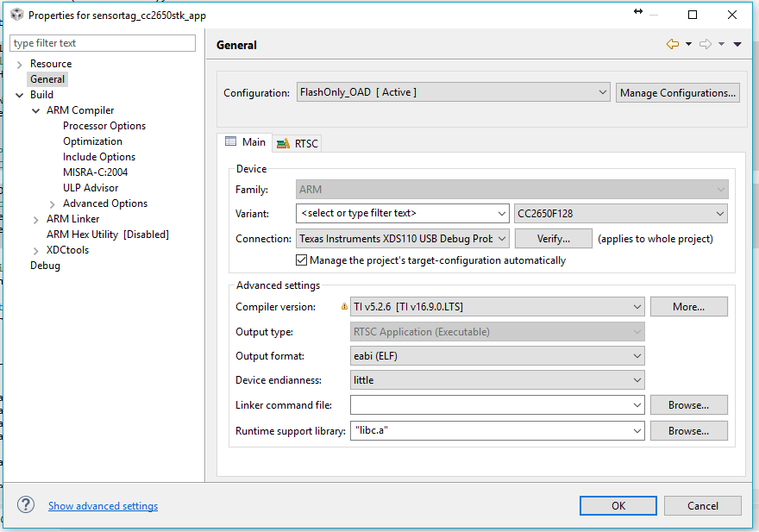Click the compiler version warning icon
The image size is (759, 532).
tap(345, 306)
